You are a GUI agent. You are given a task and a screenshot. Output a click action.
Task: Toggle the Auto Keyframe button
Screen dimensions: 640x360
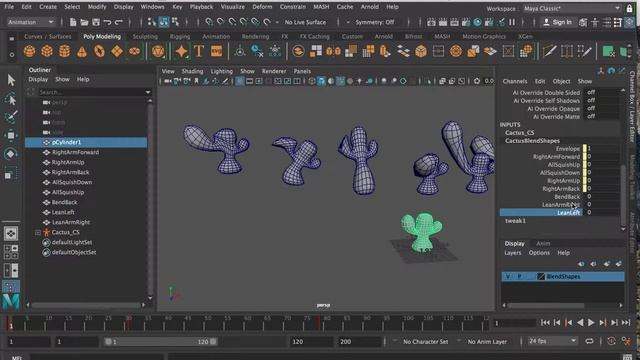click(x=611, y=341)
